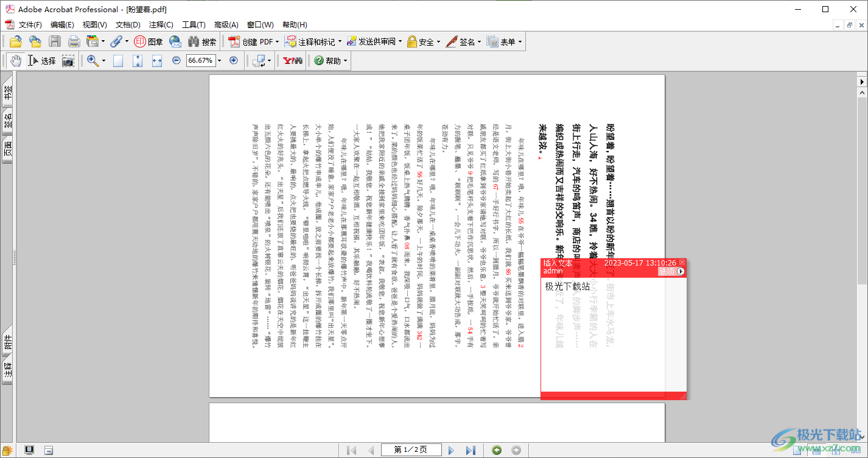Activate the Snapshot camera tool
868x458 pixels.
click(x=68, y=61)
